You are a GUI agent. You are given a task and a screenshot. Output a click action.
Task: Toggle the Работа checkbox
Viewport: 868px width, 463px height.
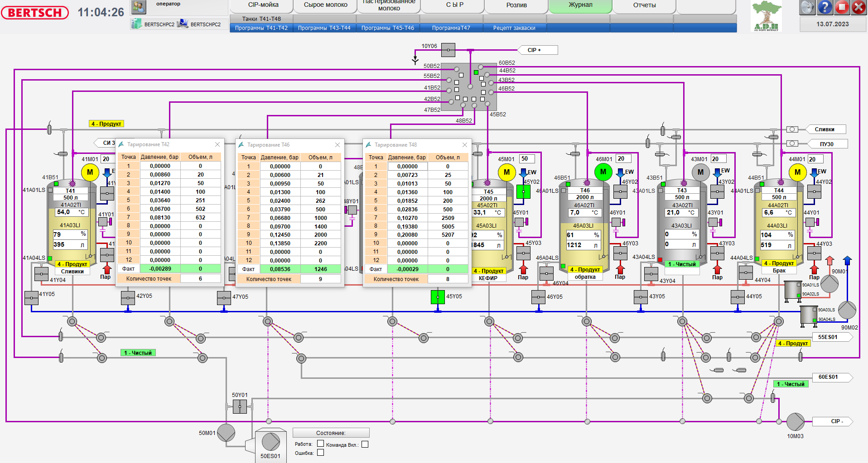tap(320, 444)
